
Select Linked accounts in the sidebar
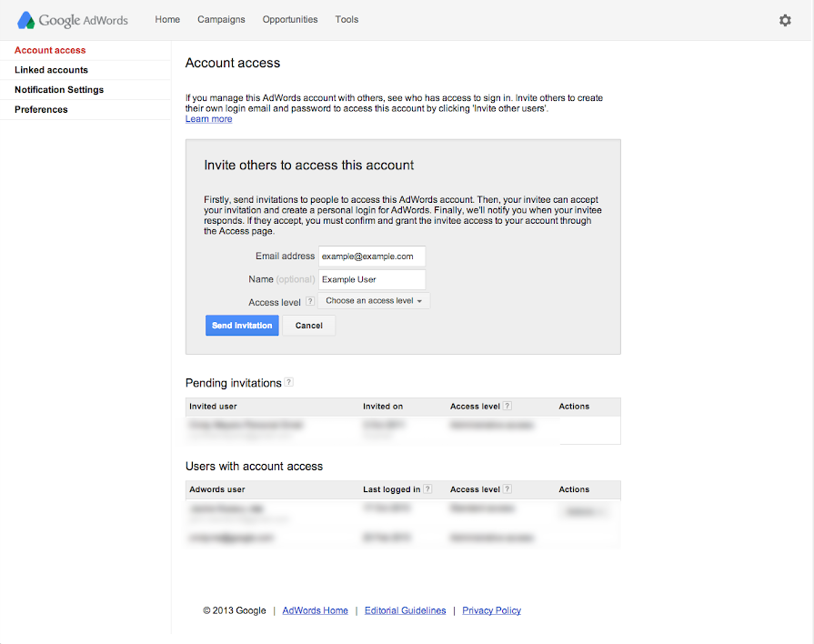pyautogui.click(x=51, y=70)
